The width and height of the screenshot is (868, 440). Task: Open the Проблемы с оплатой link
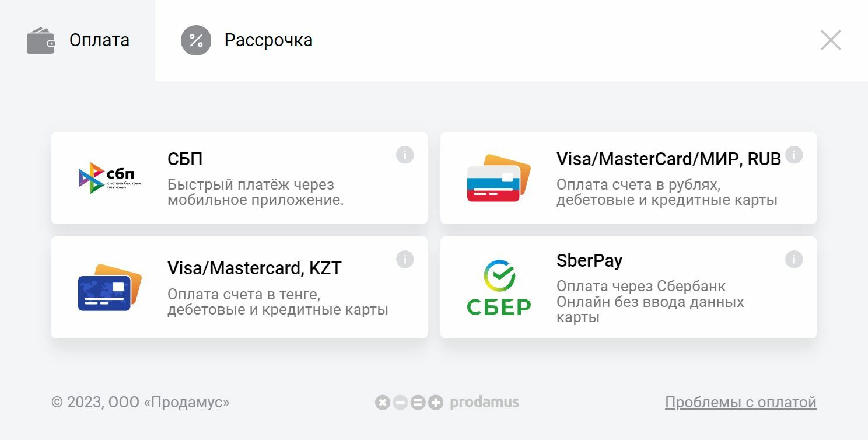[x=741, y=401]
